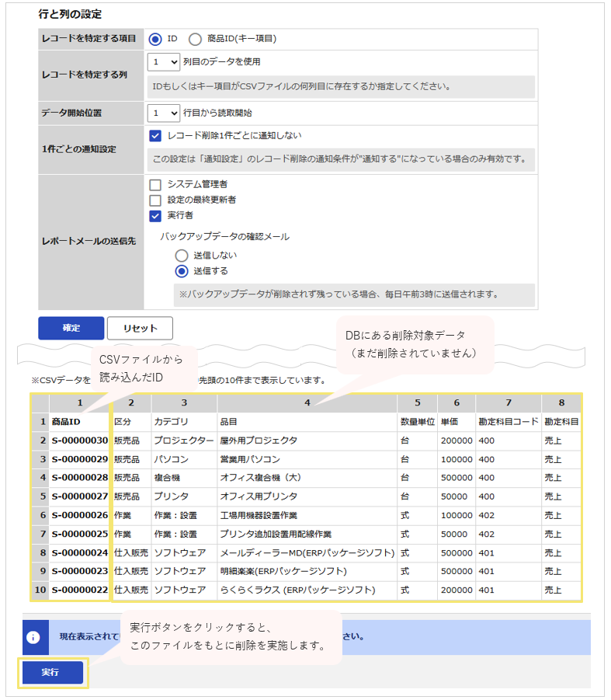Click the 商品ID header cell in row 1
Viewport: 611px width, 700px height.
coord(79,422)
